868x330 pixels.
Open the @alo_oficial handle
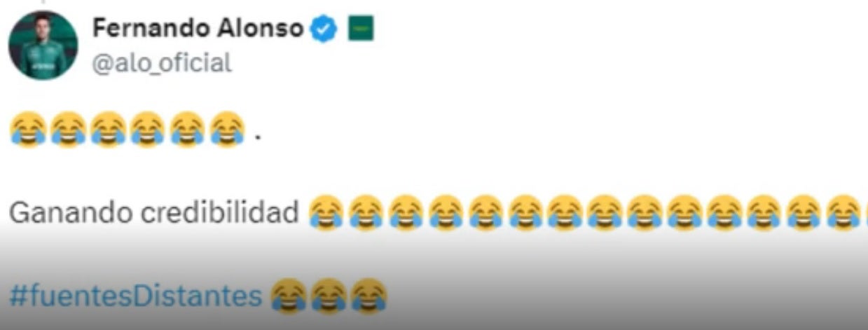tap(162, 63)
